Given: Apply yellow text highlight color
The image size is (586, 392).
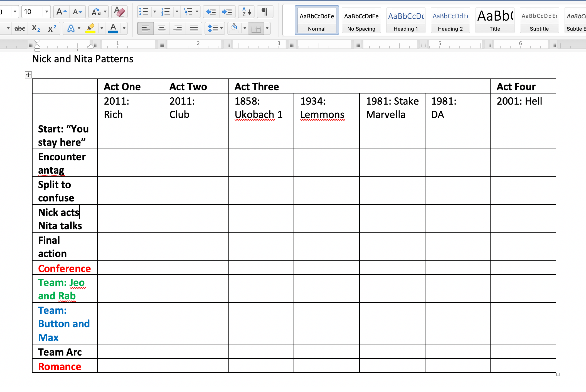Looking at the screenshot, I should point(91,28).
